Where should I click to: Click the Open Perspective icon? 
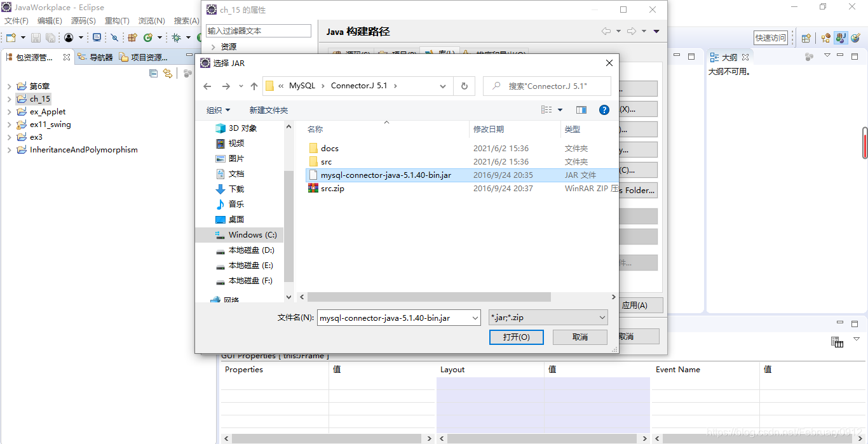pyautogui.click(x=806, y=38)
